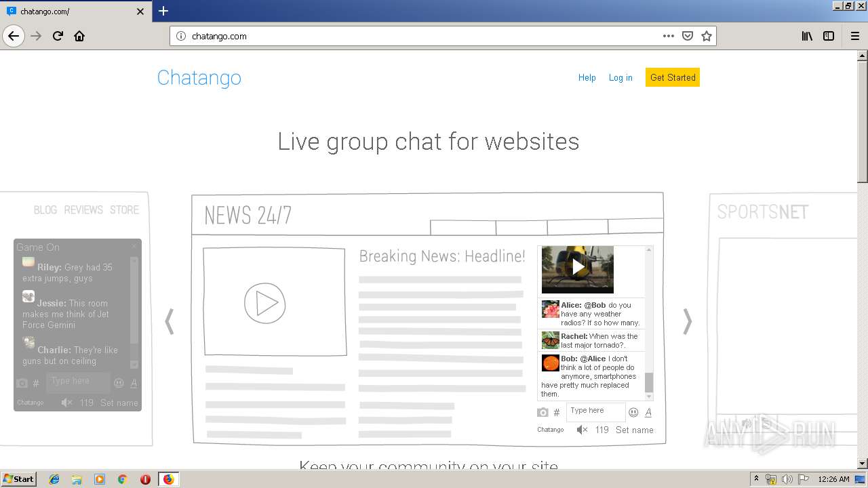Launch Opera from the taskbar
The image size is (868, 488).
coord(145,479)
